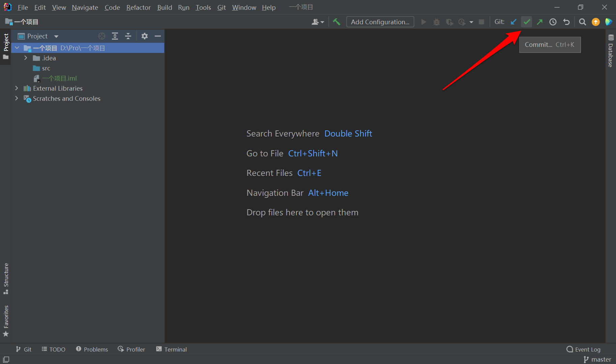
Task: Open the File menu
Action: tap(23, 7)
